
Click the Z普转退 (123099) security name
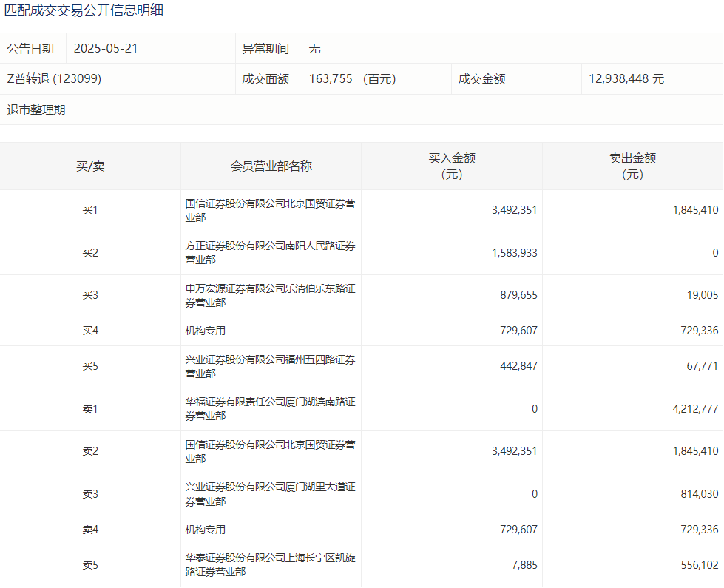(x=54, y=79)
